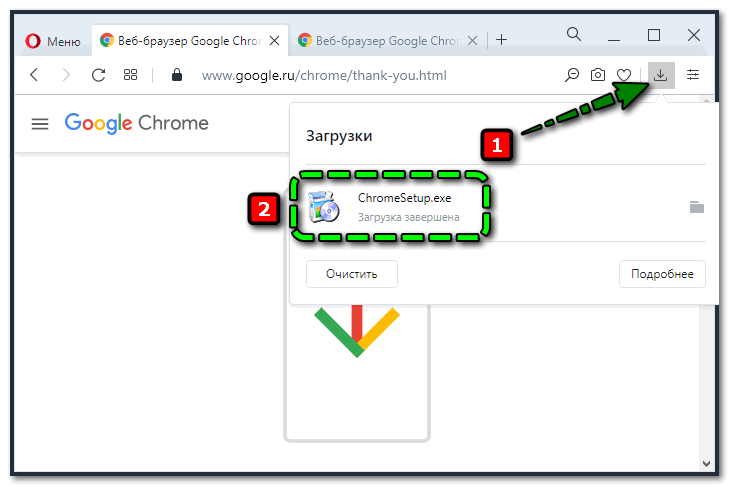This screenshot has height=487, width=730.
Task: Reload the current page
Action: pos(98,75)
